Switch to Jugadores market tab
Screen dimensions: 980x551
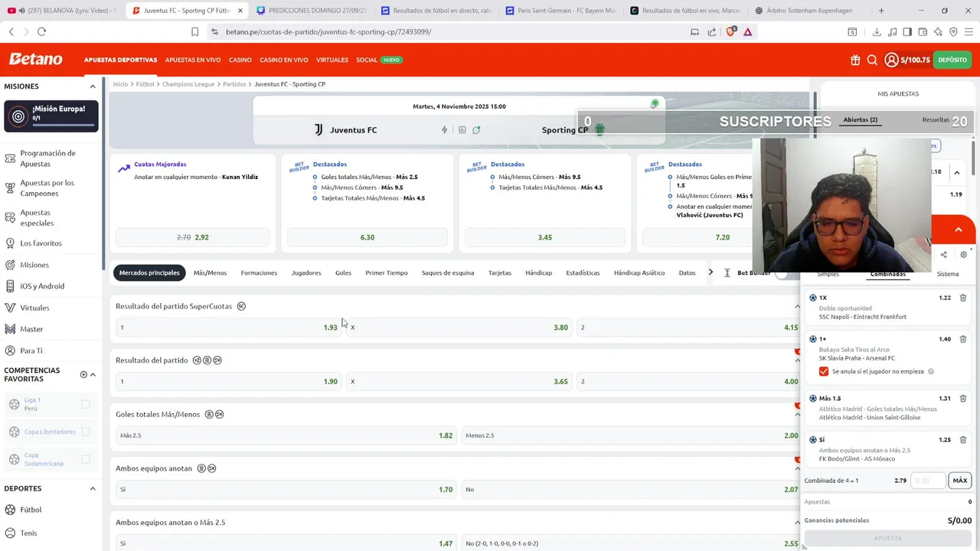(306, 272)
